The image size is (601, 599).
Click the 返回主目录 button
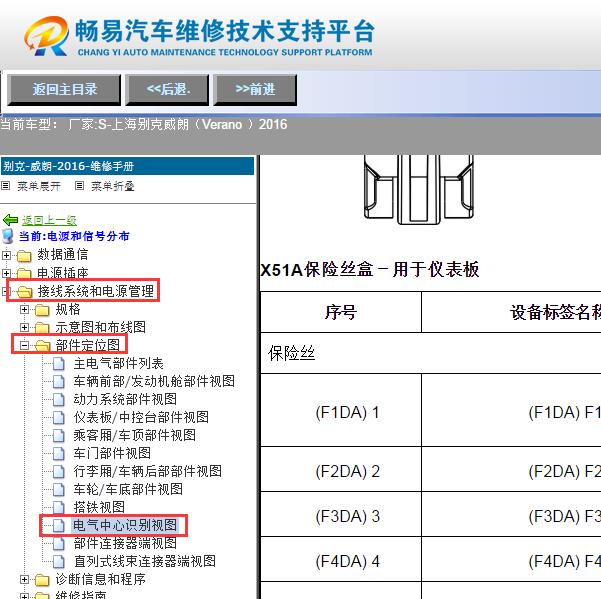(x=64, y=90)
